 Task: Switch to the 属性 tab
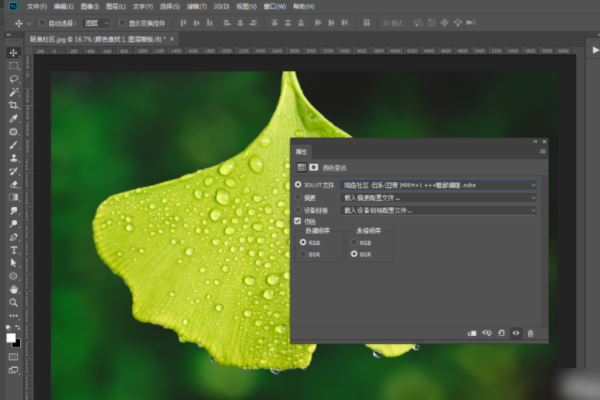pyautogui.click(x=302, y=152)
